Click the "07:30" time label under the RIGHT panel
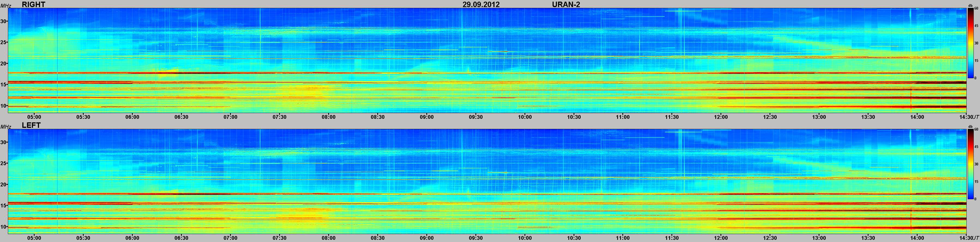 pyautogui.click(x=280, y=117)
